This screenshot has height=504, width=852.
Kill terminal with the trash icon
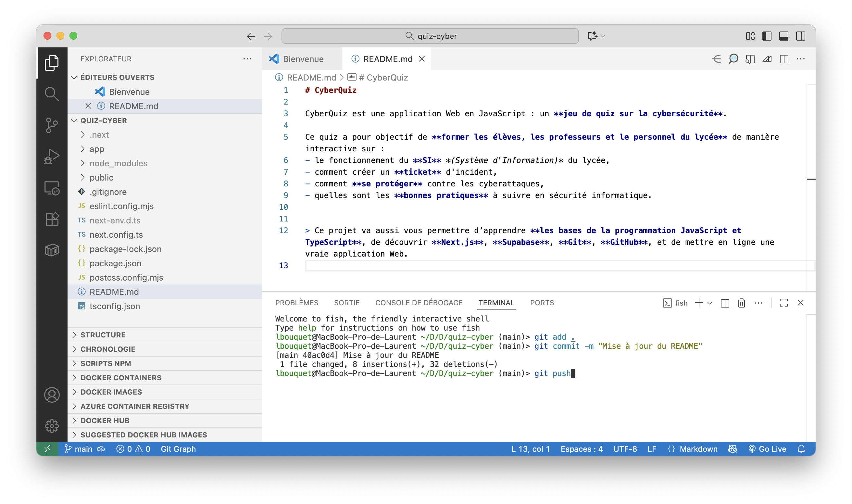coord(741,303)
